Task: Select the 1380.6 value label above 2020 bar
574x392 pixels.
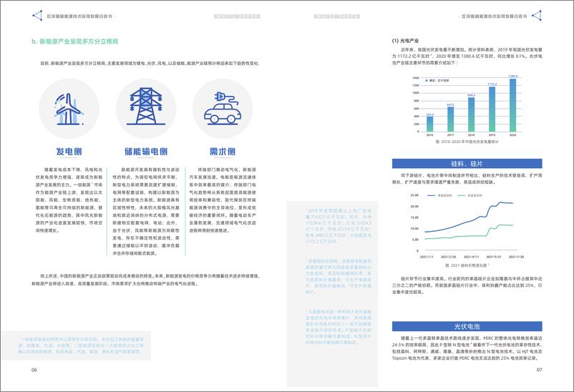Action: click(x=513, y=76)
